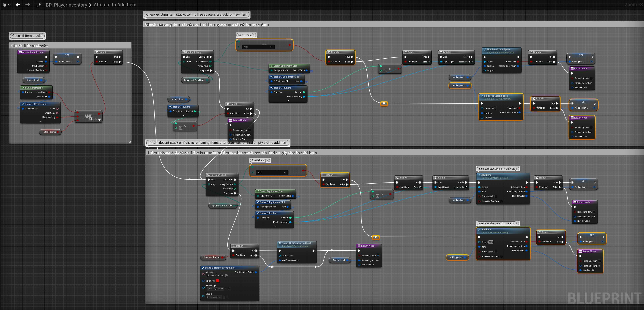The width and height of the screenshot is (644, 310).
Task: Click the 'No space for item' message field
Action: (x=215, y=275)
